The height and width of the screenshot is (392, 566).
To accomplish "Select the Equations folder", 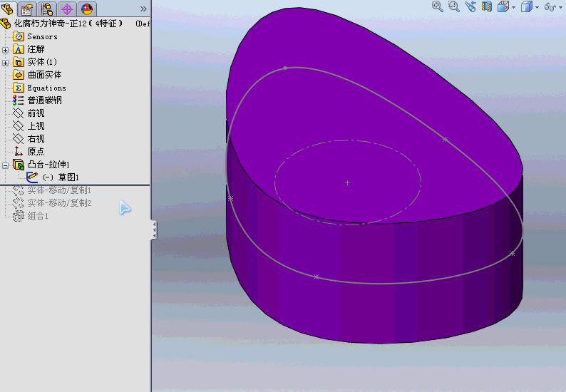I will click(46, 88).
